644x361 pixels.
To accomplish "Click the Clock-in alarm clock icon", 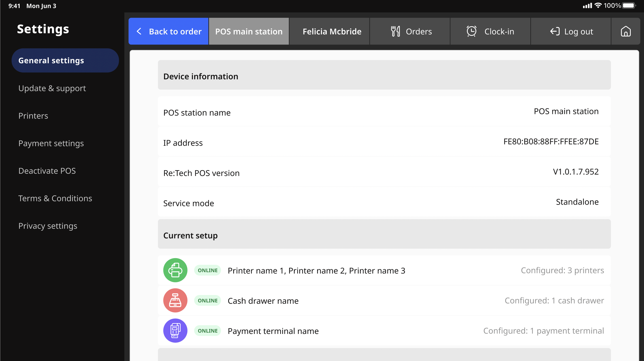I will pyautogui.click(x=471, y=31).
